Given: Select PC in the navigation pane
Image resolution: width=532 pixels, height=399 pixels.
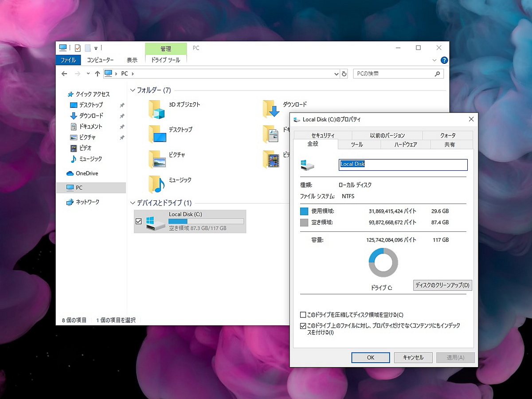Looking at the screenshot, I should tap(91, 188).
